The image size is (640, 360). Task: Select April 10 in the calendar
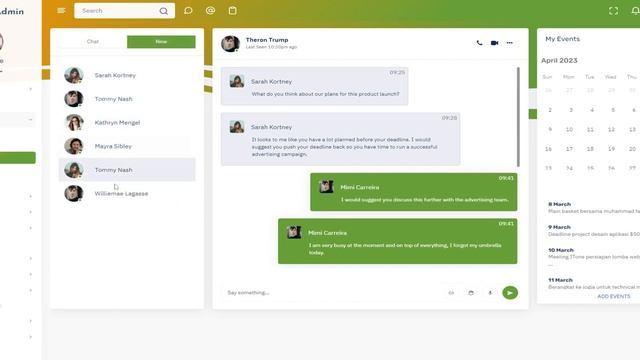tap(569, 129)
